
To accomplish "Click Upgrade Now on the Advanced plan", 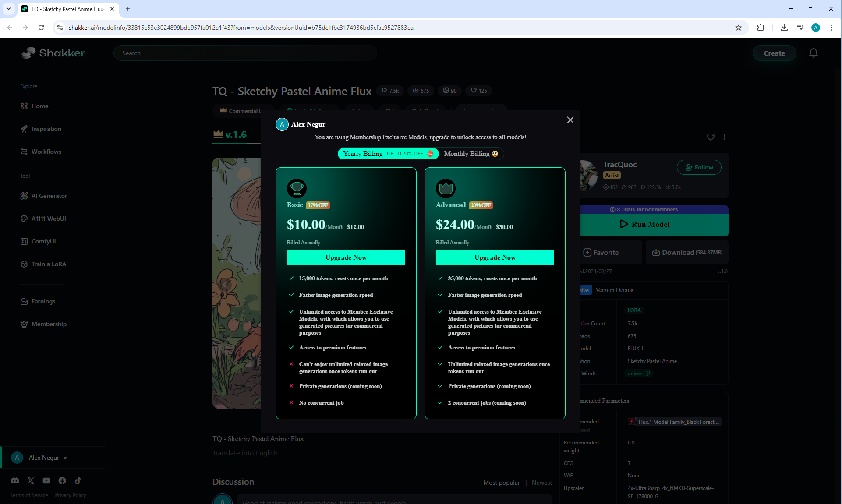I will coord(495,257).
